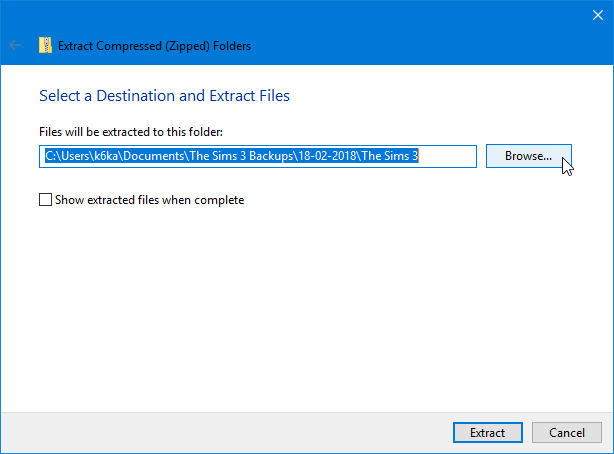The image size is (614, 454).
Task: Close the Extract Compressed Folders dialog
Action: (x=594, y=12)
